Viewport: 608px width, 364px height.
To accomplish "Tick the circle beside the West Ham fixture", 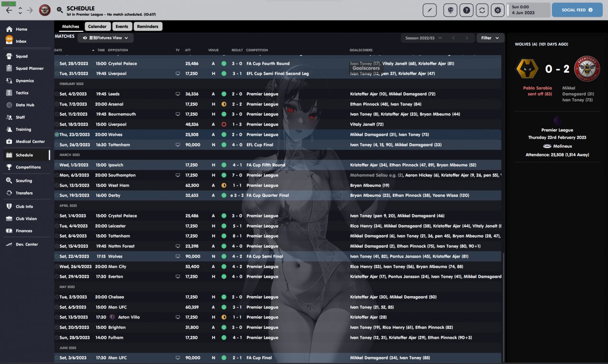I will [57, 186].
